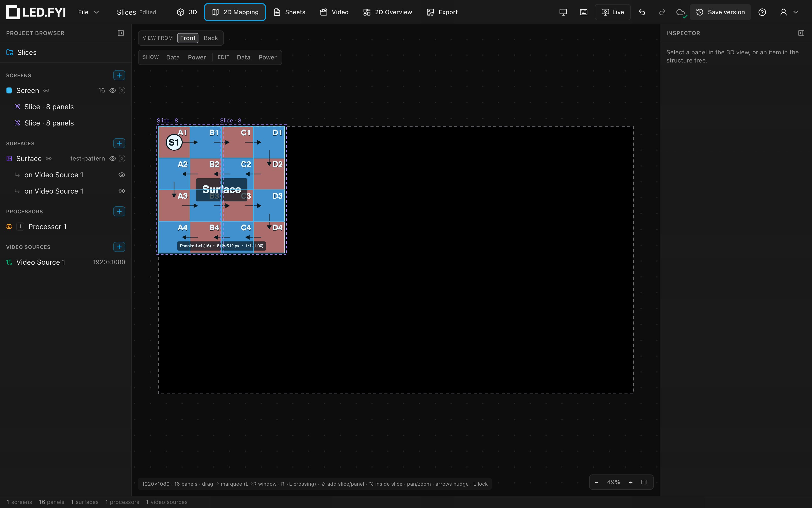The image size is (812, 508).
Task: Toggle visibility of second on Video Source 1
Action: pyautogui.click(x=122, y=191)
